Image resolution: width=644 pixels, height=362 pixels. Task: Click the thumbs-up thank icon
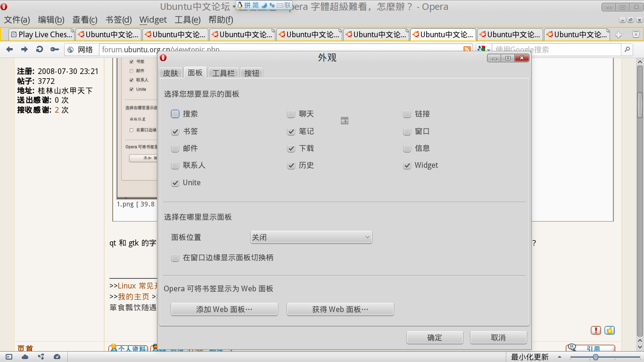tap(610, 330)
